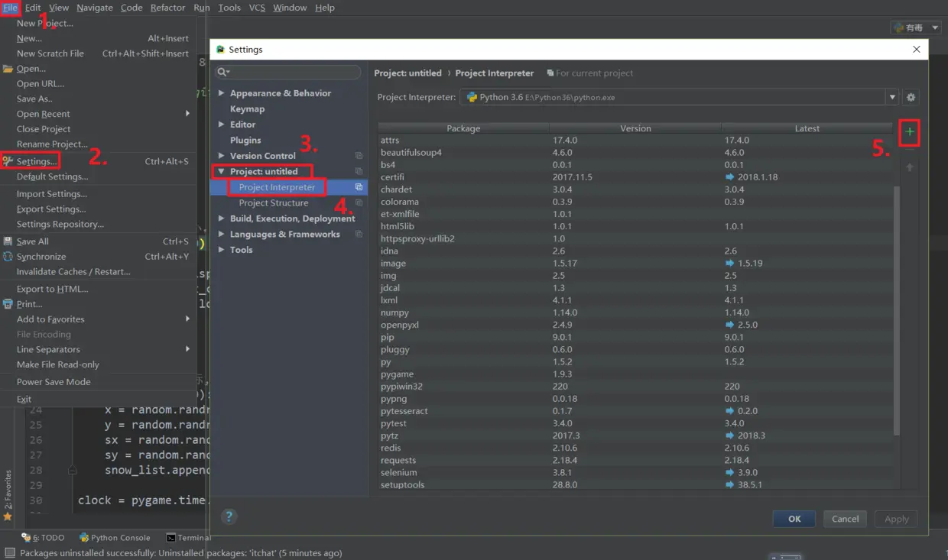Click the green plus to install a package
The image size is (948, 560).
coord(909,132)
